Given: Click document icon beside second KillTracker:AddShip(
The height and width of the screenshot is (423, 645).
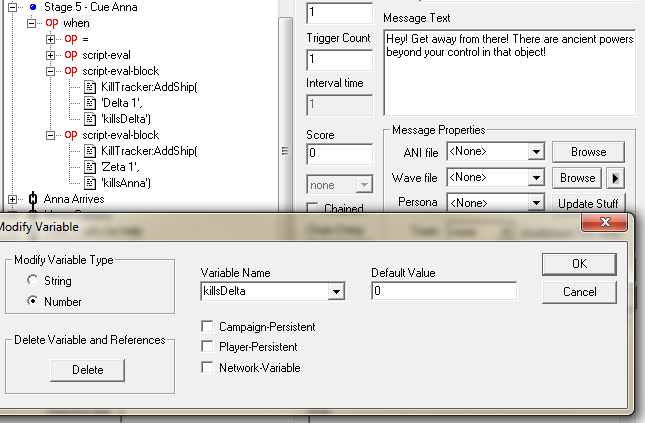Looking at the screenshot, I should pos(90,151).
